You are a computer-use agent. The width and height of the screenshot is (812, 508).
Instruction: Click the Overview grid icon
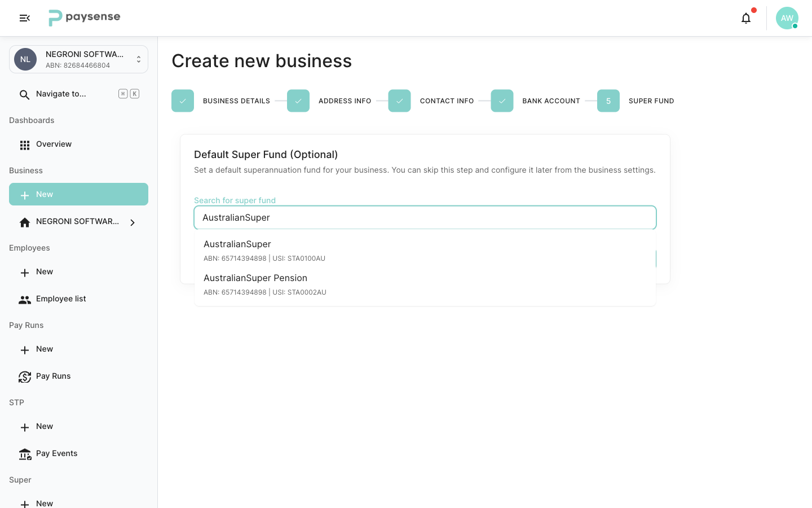pyautogui.click(x=25, y=145)
